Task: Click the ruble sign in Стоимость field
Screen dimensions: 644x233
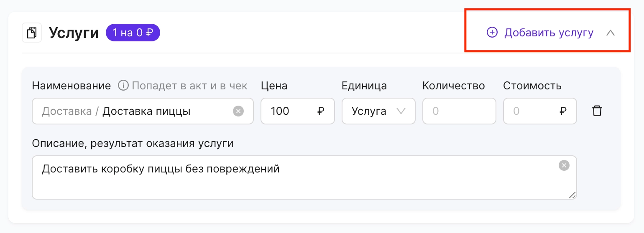Action: 563,111
